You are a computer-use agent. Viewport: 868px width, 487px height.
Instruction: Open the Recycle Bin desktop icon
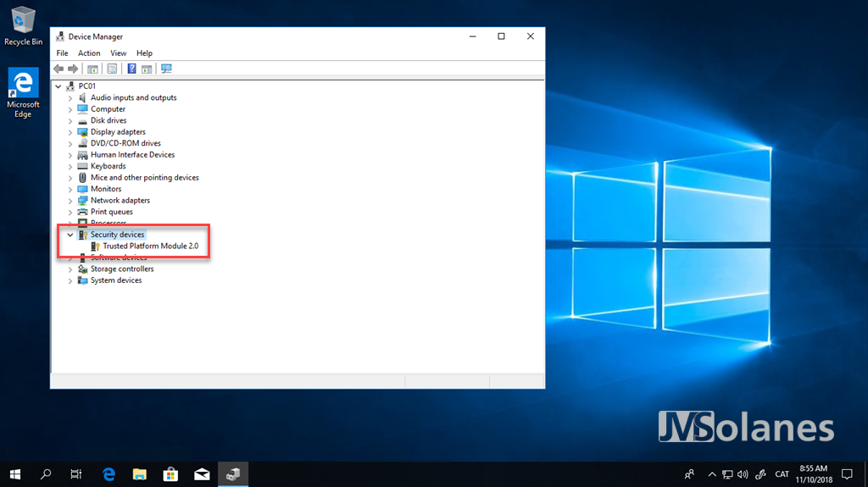[x=23, y=25]
